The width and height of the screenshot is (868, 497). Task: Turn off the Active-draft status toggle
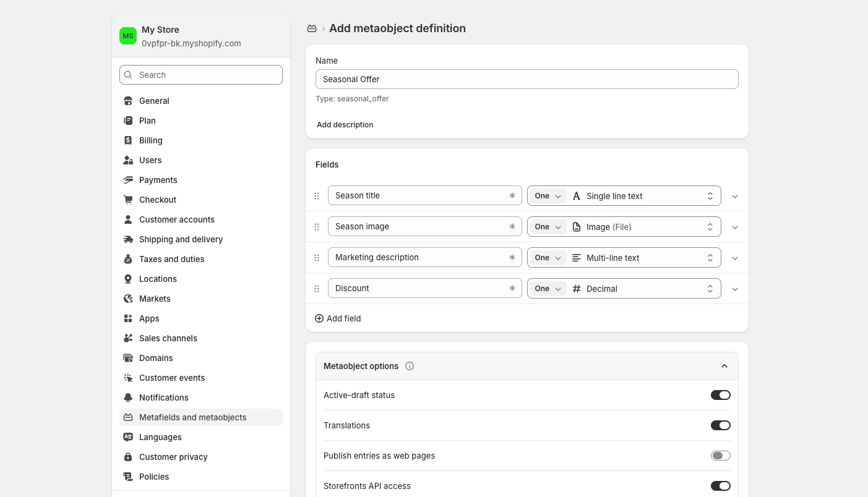[721, 395]
